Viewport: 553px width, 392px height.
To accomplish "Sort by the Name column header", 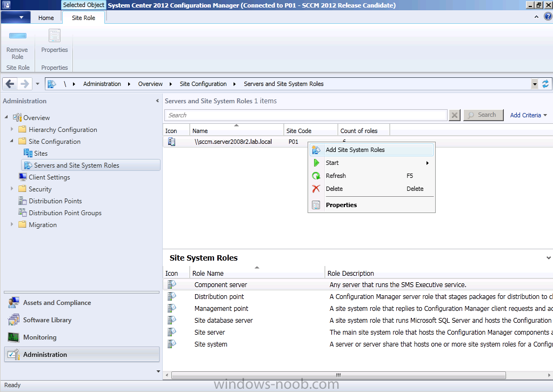I will [x=237, y=130].
